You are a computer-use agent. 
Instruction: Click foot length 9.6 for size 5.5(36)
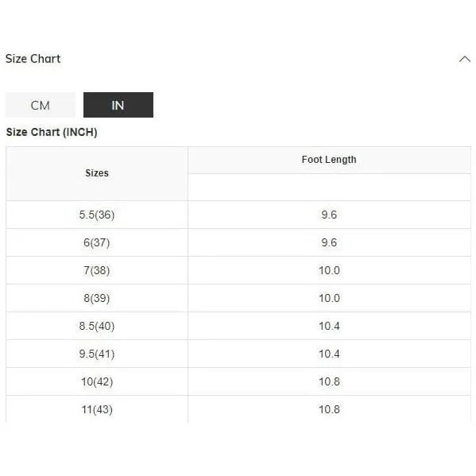tap(329, 215)
